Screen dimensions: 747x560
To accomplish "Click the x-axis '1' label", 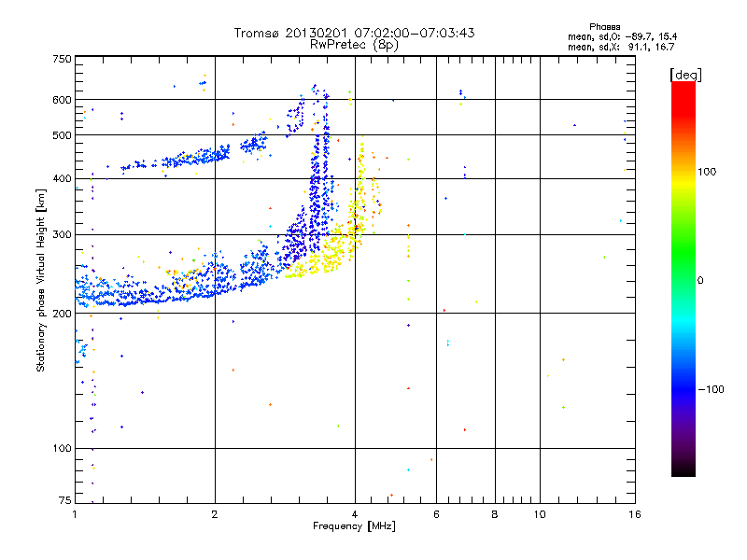I will (75, 514).
